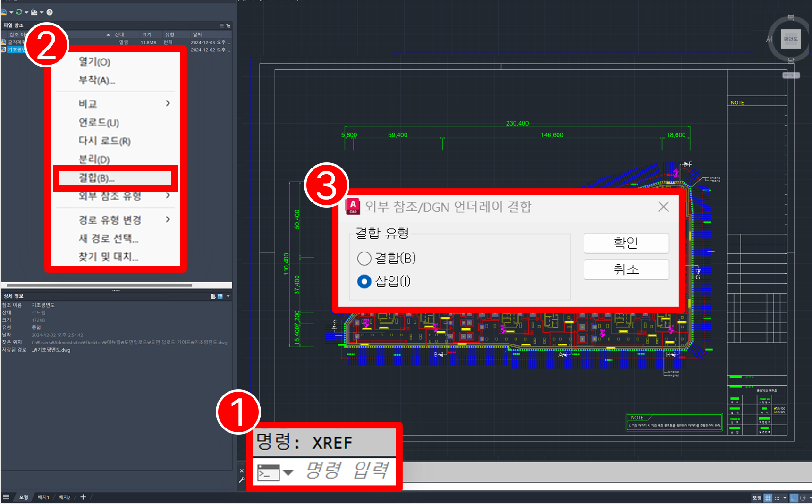The width and height of the screenshot is (812, 504).
Task: Open the Help icon on the xref toolbar
Action: click(49, 12)
